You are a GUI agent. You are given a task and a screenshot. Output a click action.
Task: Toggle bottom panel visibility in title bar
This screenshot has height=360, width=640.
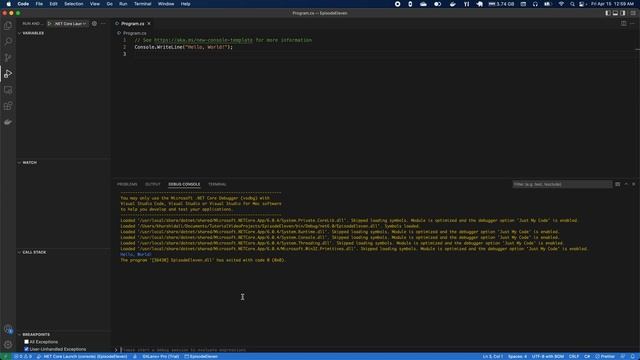click(616, 13)
